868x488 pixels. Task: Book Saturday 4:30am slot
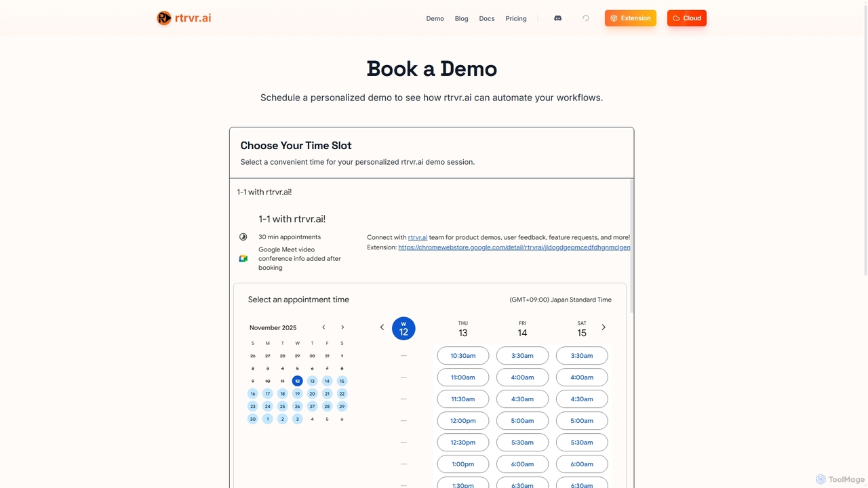[582, 399]
